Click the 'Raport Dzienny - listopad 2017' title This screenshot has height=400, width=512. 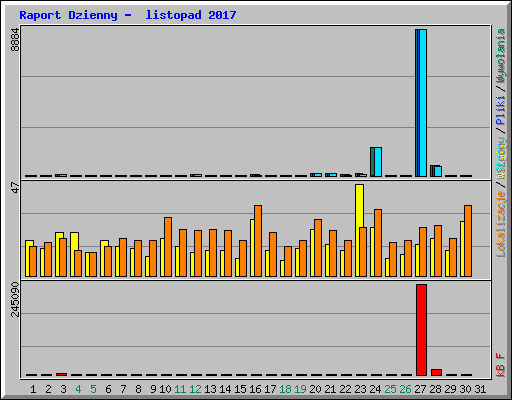[x=128, y=15]
